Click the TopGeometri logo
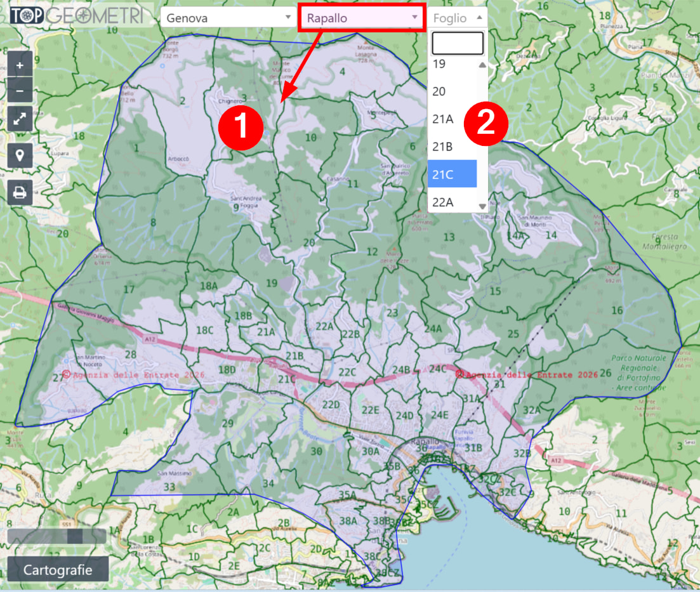The width and height of the screenshot is (700, 592). point(76,16)
